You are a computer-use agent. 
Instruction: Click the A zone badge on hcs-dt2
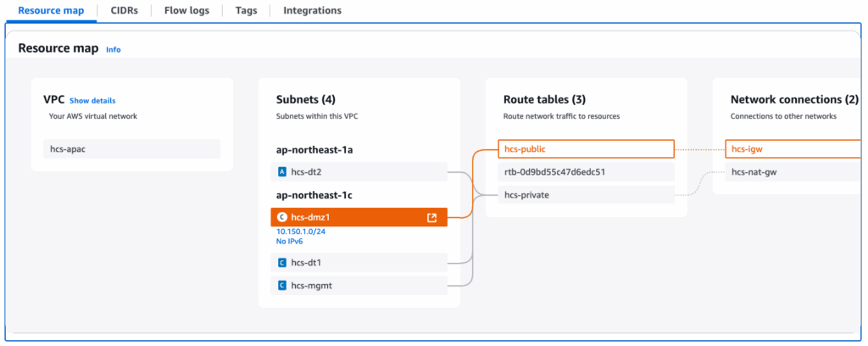[282, 172]
